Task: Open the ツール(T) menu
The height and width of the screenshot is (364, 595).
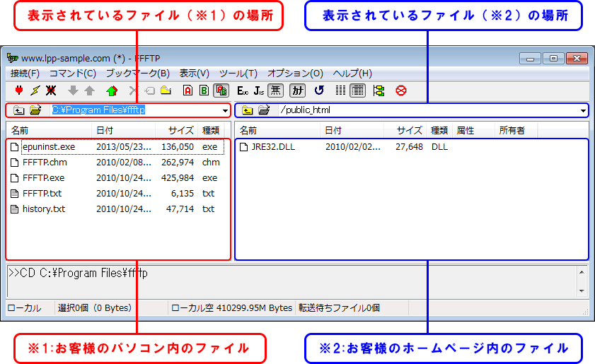Action: (x=238, y=74)
